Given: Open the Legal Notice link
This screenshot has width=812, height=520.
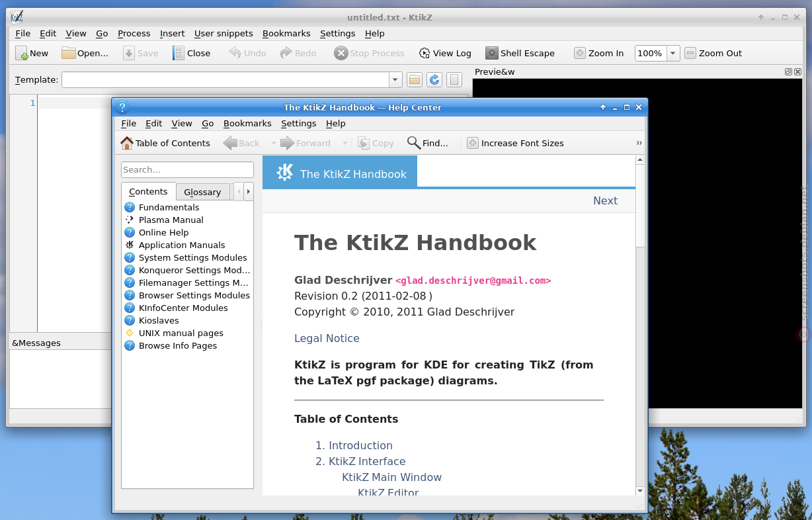Looking at the screenshot, I should click(327, 338).
